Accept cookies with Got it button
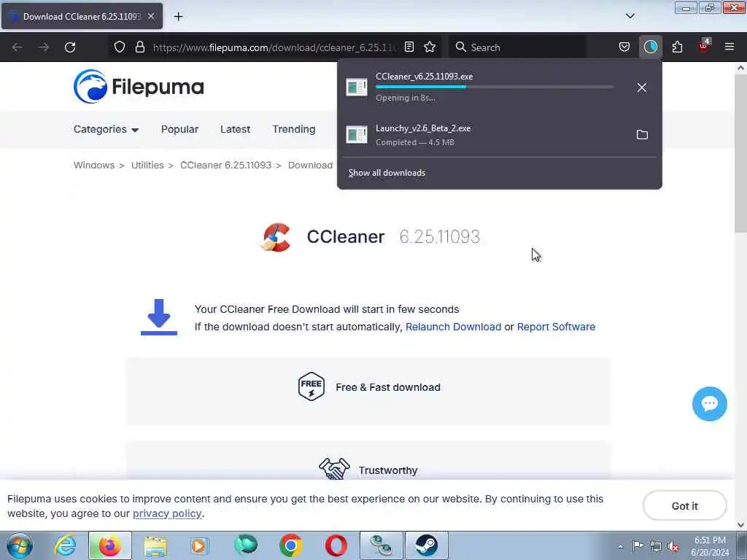Viewport: 747px width, 560px height. (x=684, y=506)
